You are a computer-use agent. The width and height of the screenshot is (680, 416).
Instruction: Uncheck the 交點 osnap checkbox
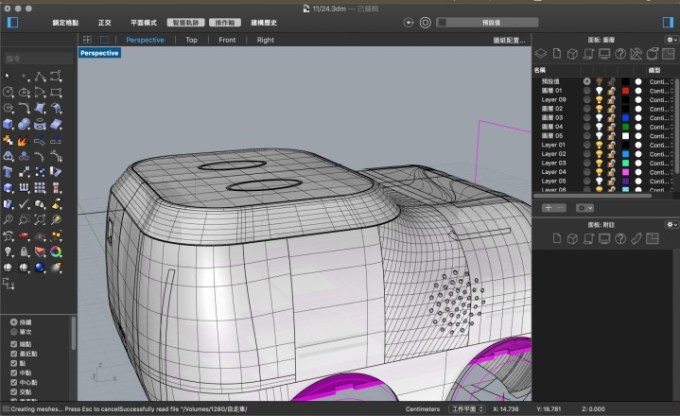pos(13,392)
